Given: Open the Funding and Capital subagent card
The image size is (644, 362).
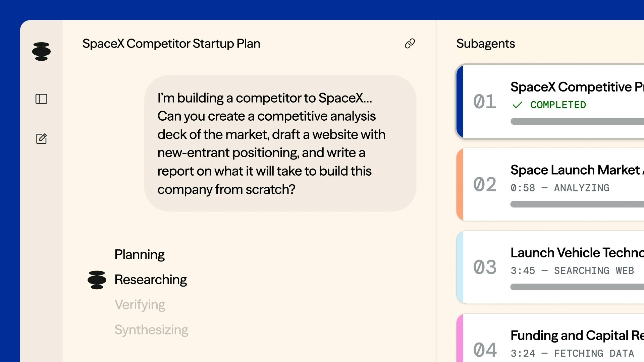Looking at the screenshot, I should tap(550, 338).
